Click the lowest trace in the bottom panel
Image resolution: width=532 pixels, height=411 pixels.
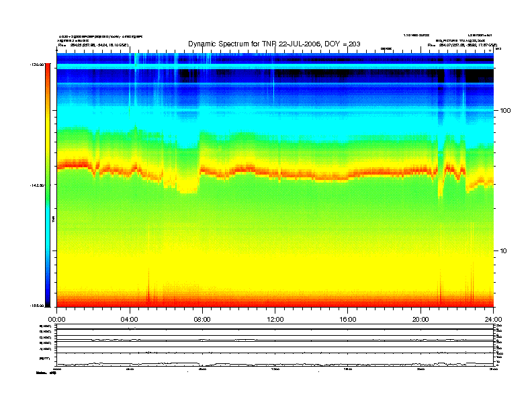275,364
